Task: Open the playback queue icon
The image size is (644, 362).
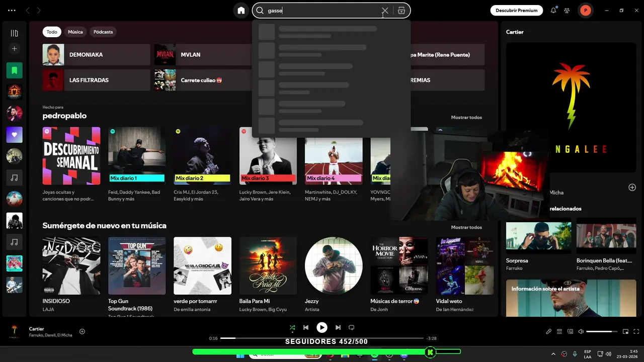Action: (559, 331)
